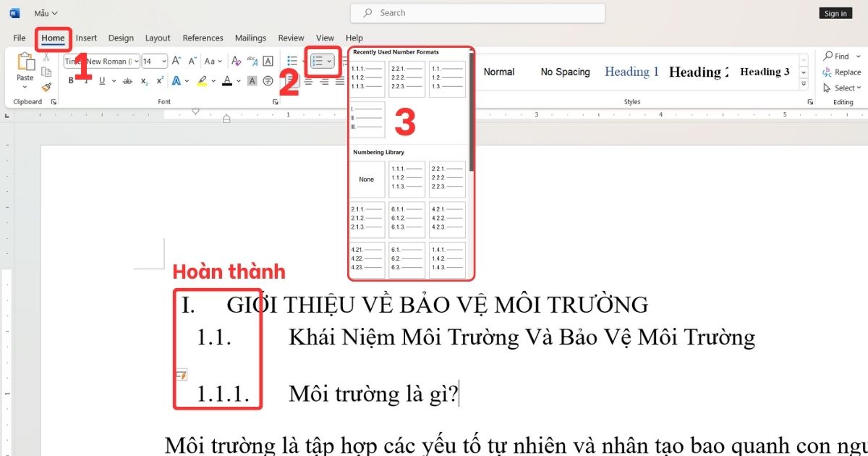Open the Text Effects icon
This screenshot has height=456, width=868.
pyautogui.click(x=176, y=80)
